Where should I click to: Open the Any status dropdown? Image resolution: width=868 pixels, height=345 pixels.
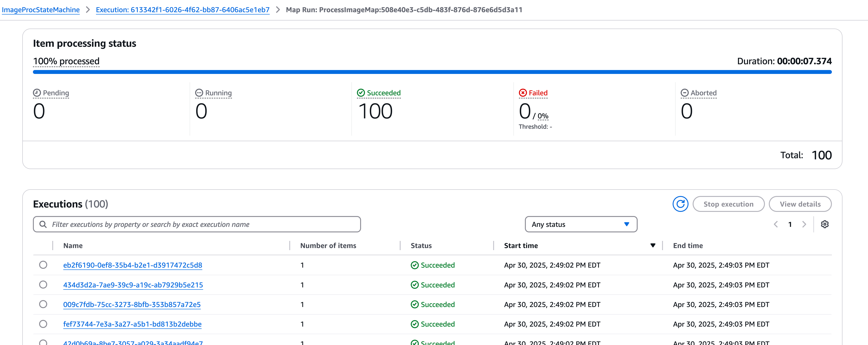(x=580, y=224)
